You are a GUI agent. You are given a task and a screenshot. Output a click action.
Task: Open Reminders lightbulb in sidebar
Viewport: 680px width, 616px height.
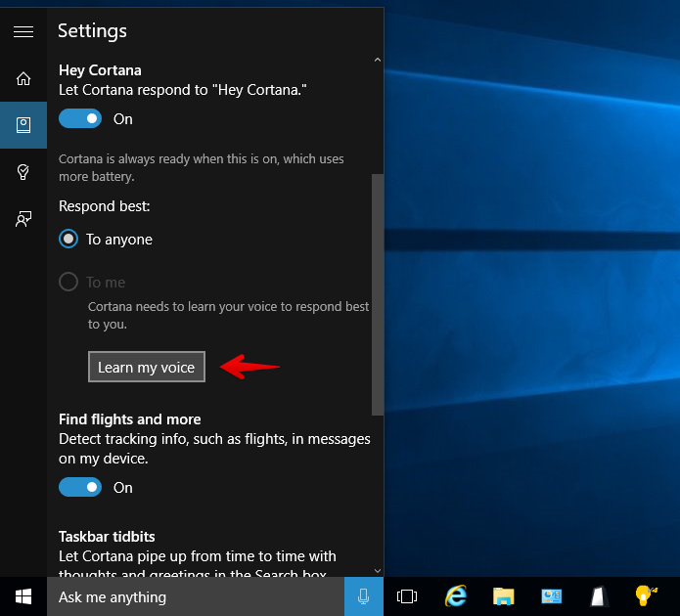pos(23,172)
